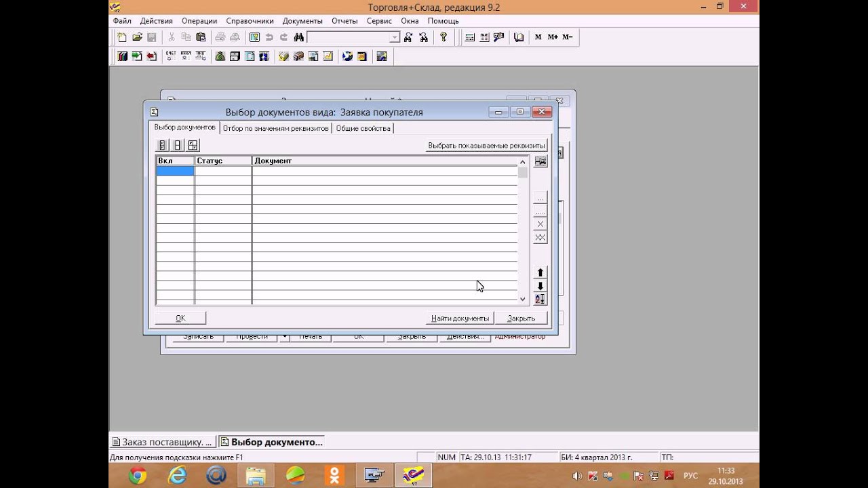Select the Выбор документов tab
Image resolution: width=868 pixels, height=488 pixels.
click(x=184, y=127)
